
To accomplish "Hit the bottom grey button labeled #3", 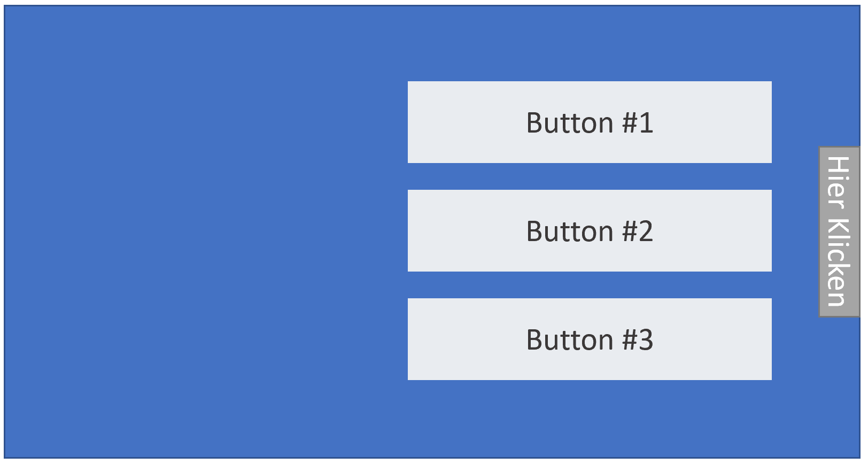I will [x=590, y=339].
